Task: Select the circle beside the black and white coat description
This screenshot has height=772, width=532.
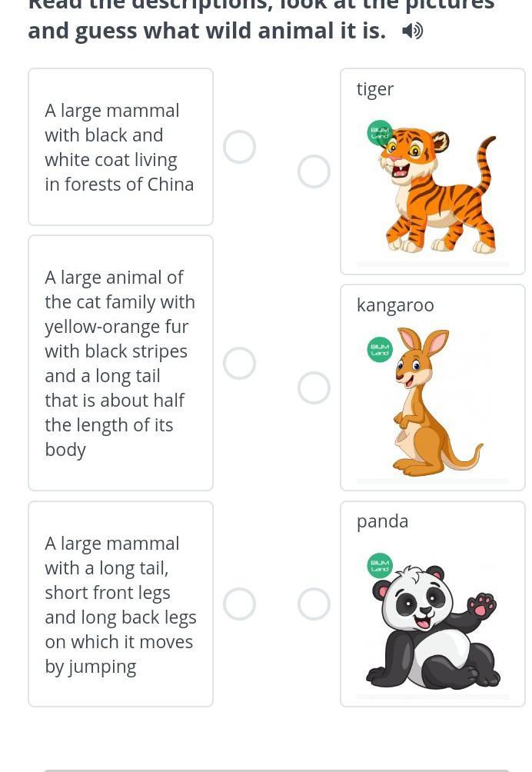Action: pos(239,147)
